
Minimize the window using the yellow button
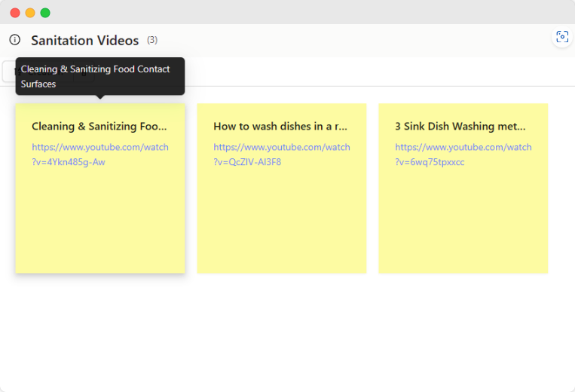pos(30,13)
